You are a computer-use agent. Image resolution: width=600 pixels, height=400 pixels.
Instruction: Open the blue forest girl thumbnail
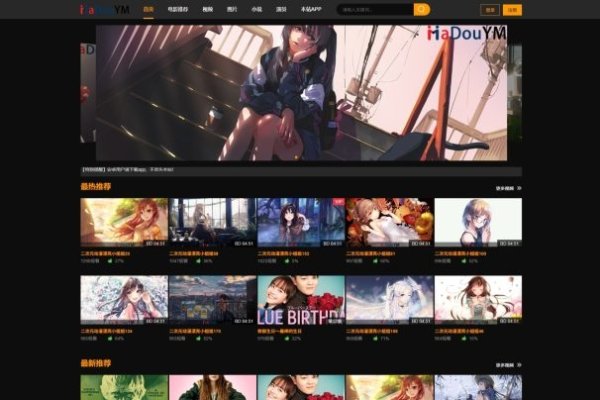301,222
